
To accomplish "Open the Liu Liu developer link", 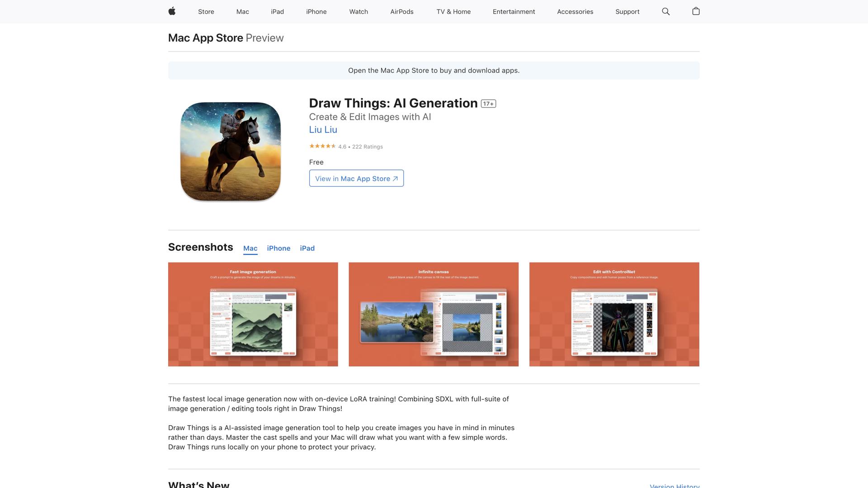I will click(323, 130).
